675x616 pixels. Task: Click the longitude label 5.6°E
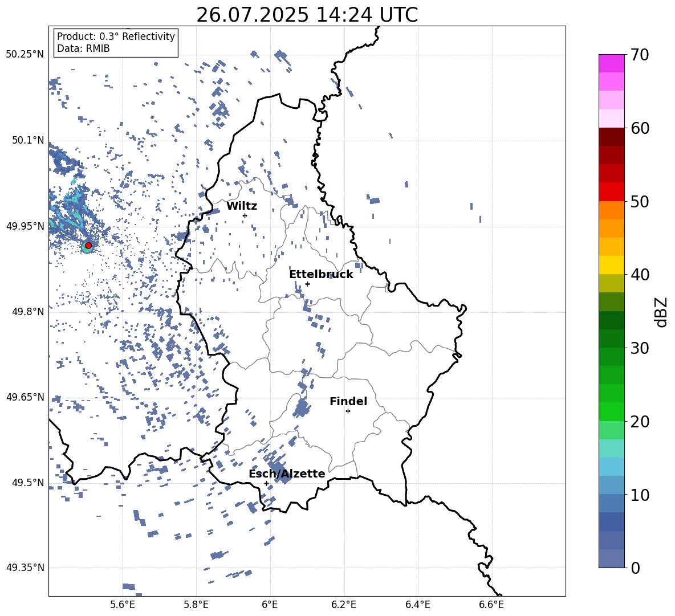pyautogui.click(x=122, y=605)
